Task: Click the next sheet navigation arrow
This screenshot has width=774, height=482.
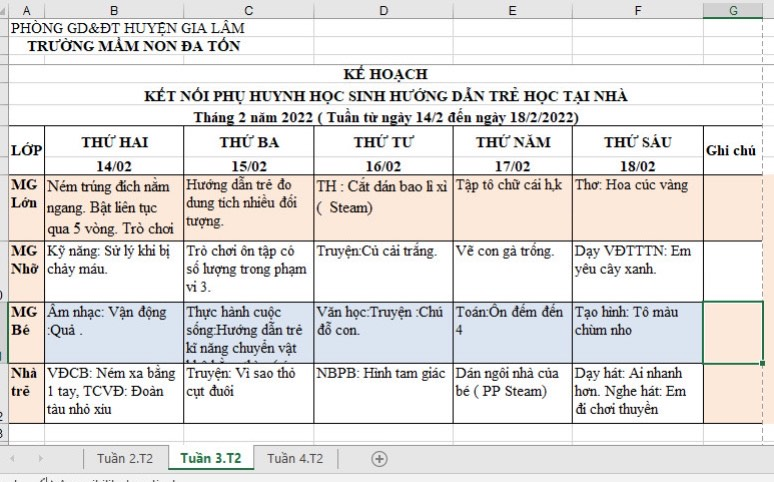Action: click(x=38, y=459)
